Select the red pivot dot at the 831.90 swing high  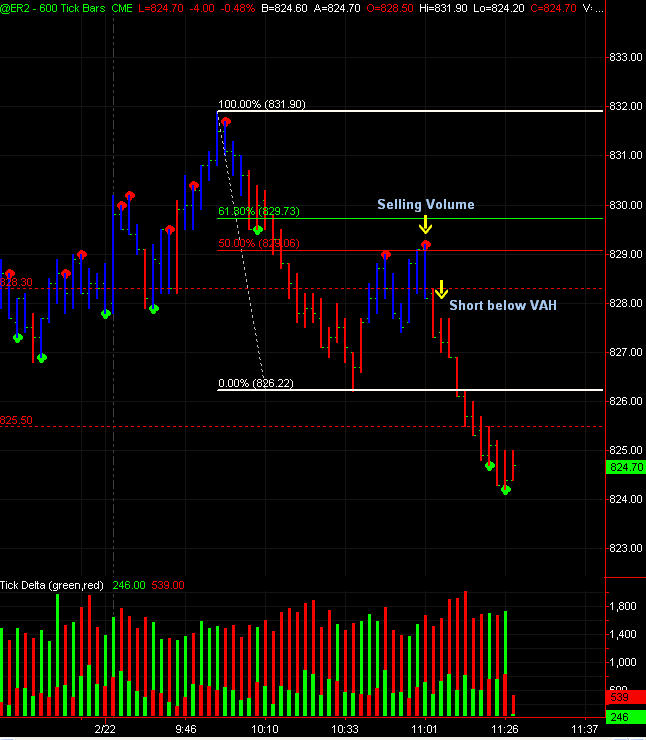[226, 122]
